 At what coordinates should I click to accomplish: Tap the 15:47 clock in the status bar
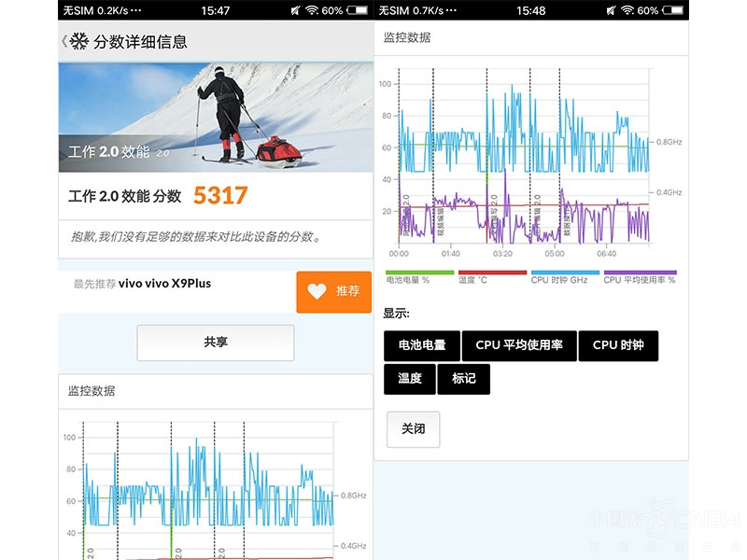tap(216, 10)
